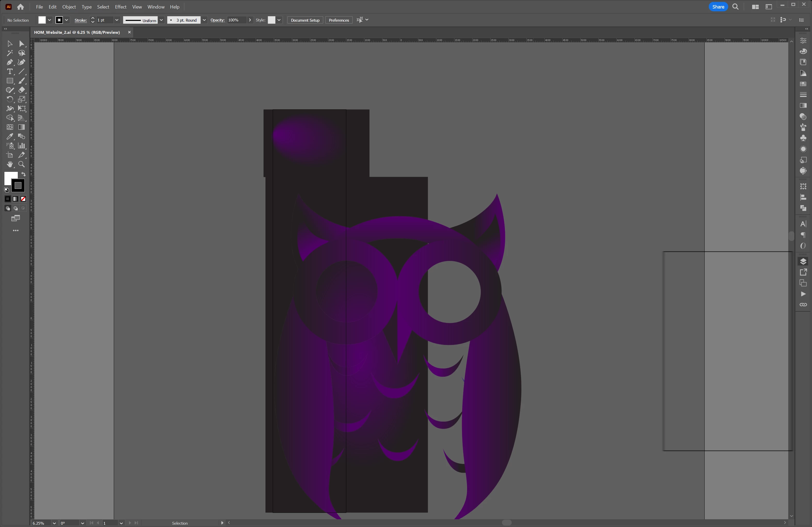
Task: Swap fill and stroke colors
Action: [23, 174]
